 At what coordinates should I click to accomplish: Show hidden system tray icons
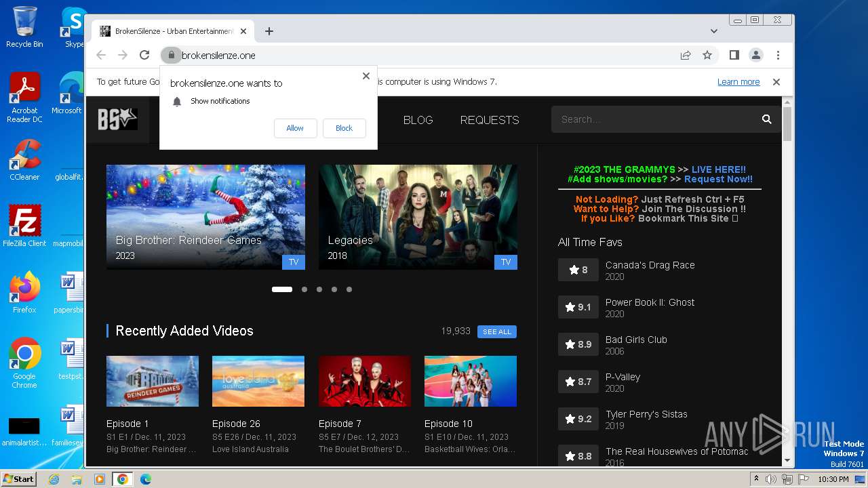tap(756, 479)
